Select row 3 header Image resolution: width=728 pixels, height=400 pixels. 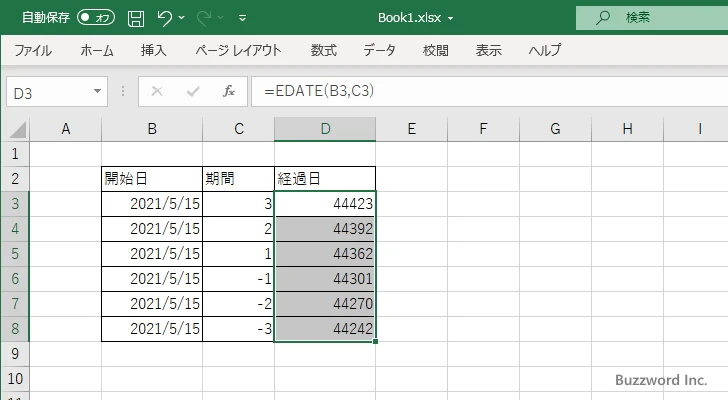pos(15,204)
